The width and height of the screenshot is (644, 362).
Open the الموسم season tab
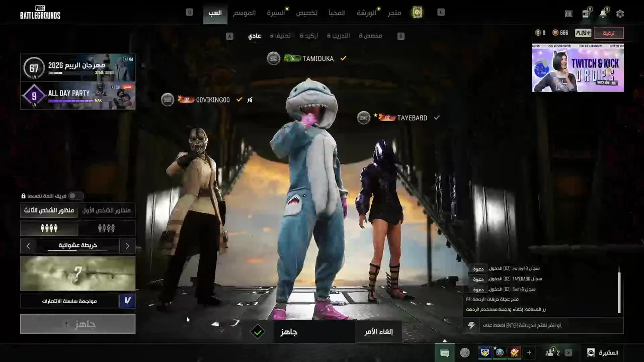[x=244, y=13]
